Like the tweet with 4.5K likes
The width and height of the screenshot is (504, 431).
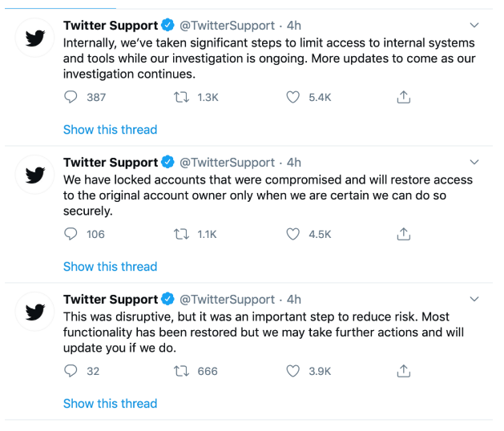pyautogui.click(x=292, y=234)
